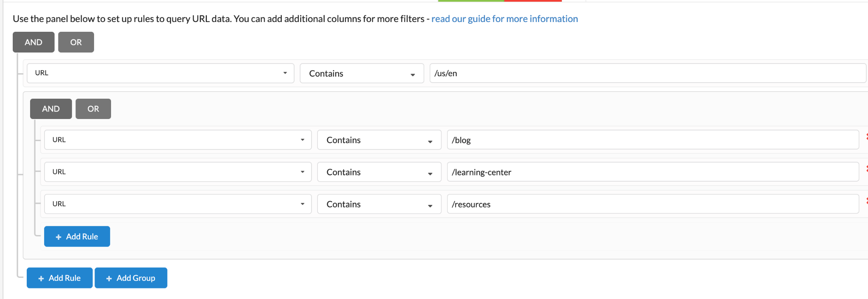This screenshot has width=868, height=299.
Task: Select the top-level AND condition toggle
Action: point(33,42)
